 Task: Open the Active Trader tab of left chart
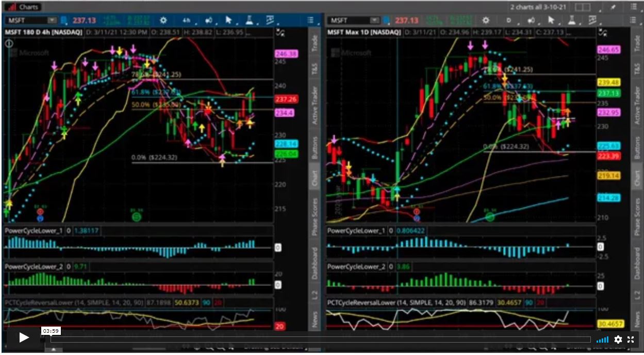pos(315,105)
